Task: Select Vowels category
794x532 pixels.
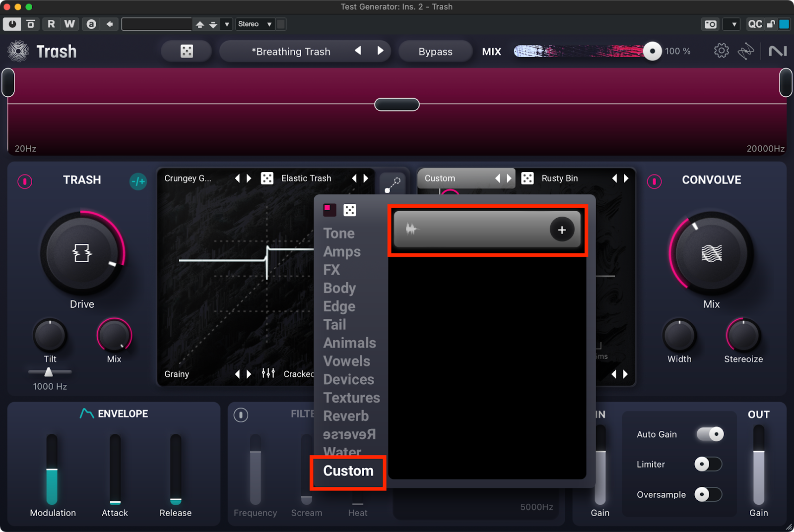Action: coord(346,361)
